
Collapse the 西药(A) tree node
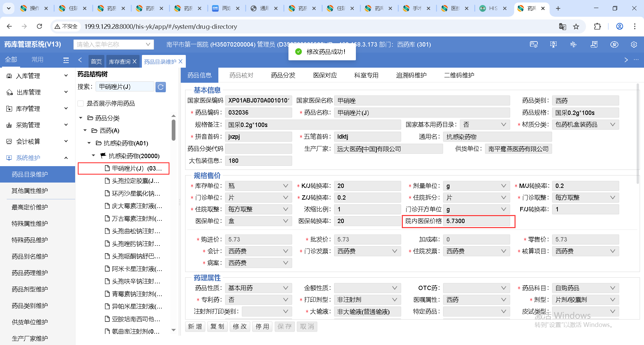coord(85,131)
